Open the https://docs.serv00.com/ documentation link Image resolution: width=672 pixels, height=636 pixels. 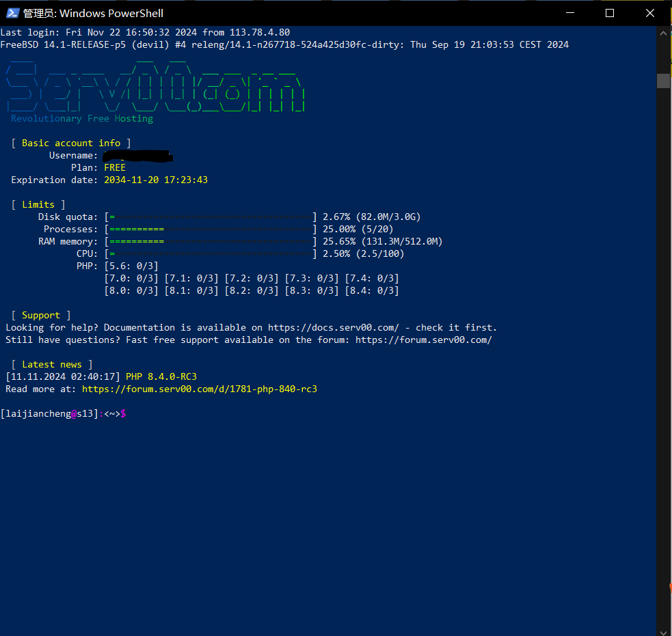click(334, 328)
